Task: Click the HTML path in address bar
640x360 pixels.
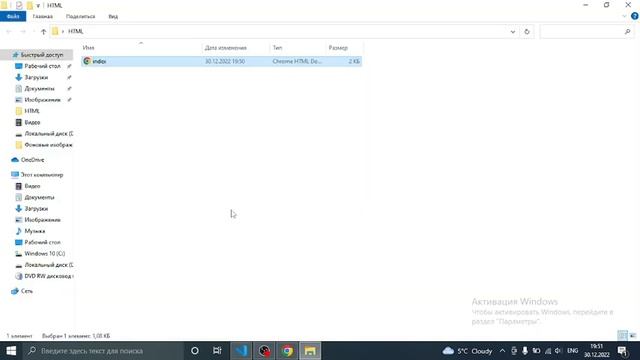Action: click(76, 31)
